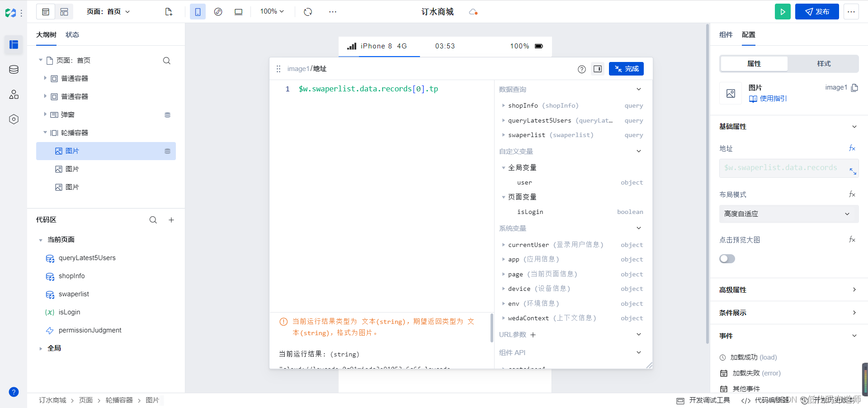Click the new page icon
868x408 pixels.
pyautogui.click(x=169, y=12)
